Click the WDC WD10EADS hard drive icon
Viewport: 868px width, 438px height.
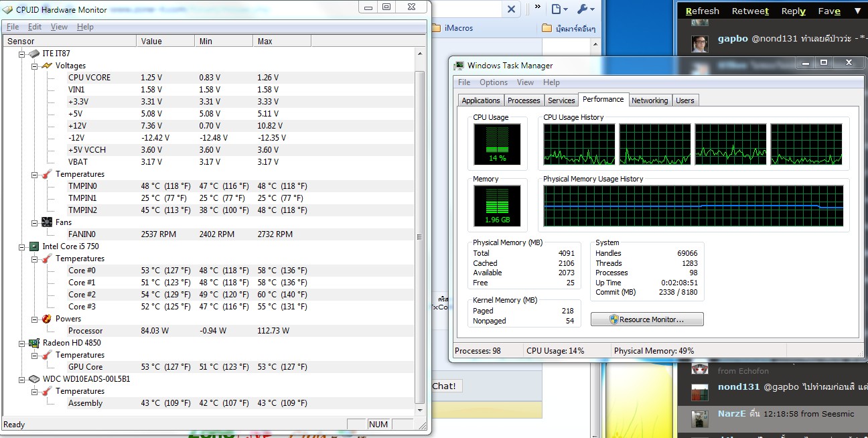pos(33,379)
